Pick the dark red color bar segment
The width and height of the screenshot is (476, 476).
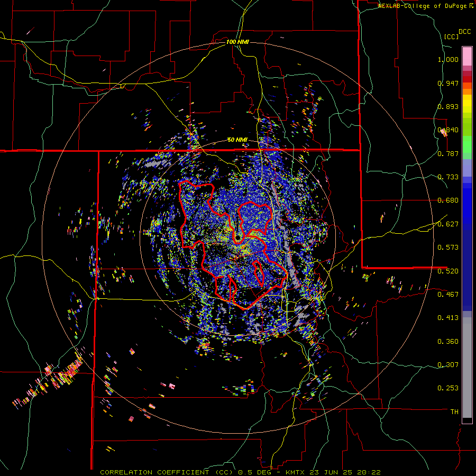tap(467, 79)
